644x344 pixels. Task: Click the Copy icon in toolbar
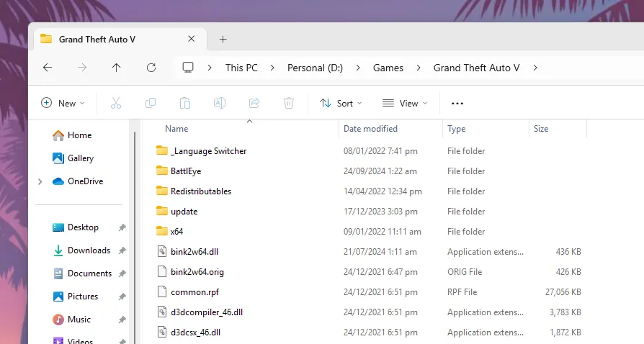click(151, 103)
